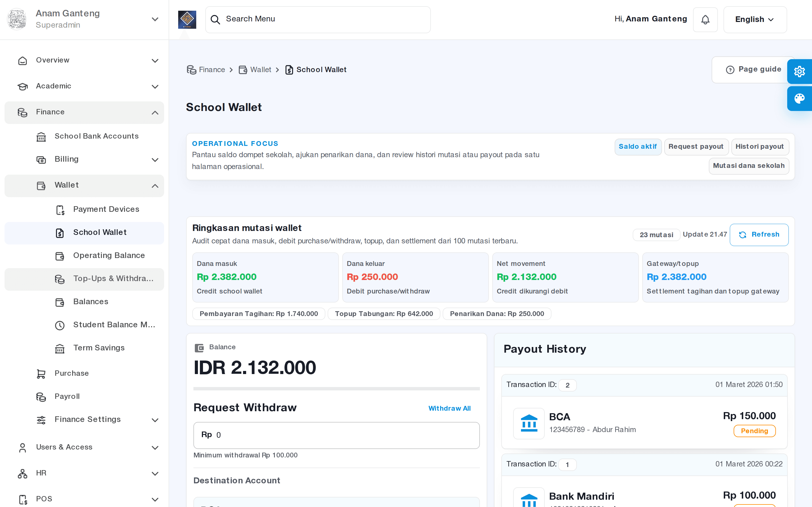
Task: Click the Refresh button
Action: [759, 235]
